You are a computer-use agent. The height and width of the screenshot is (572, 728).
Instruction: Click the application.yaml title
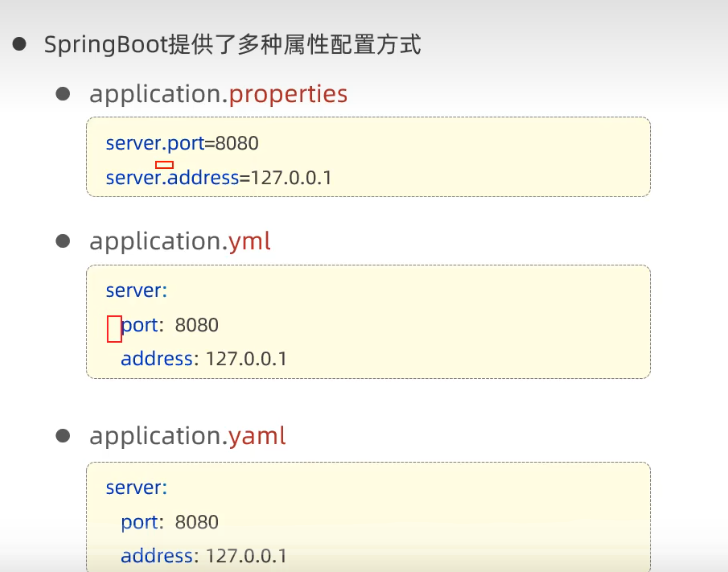[187, 436]
